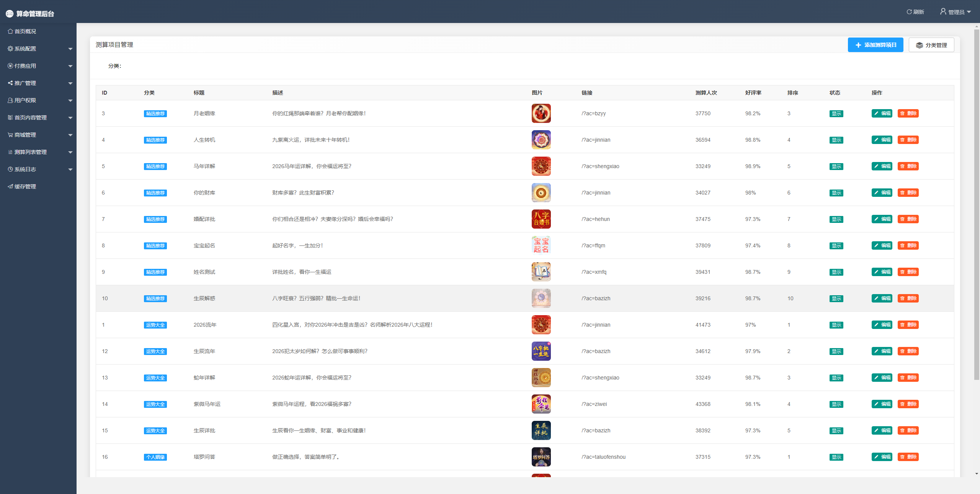Open the 管理员 user account menu
980x494 pixels.
click(955, 12)
